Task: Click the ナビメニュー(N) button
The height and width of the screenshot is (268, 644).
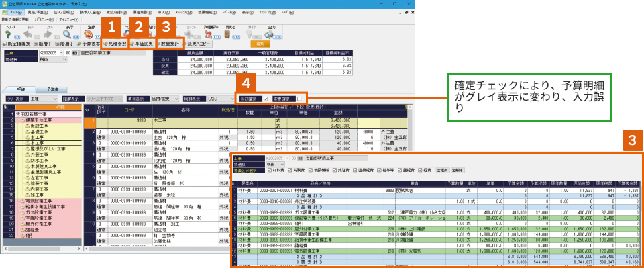Action: [44, 19]
